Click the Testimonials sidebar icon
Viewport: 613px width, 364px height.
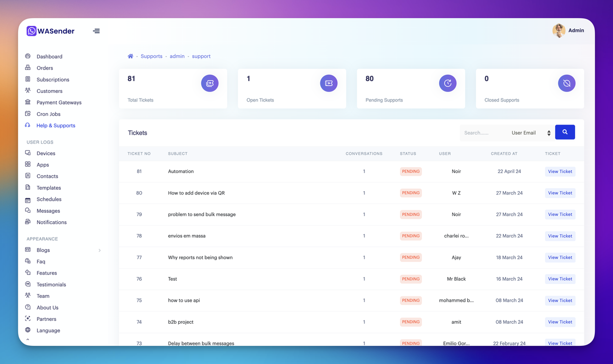pyautogui.click(x=28, y=284)
